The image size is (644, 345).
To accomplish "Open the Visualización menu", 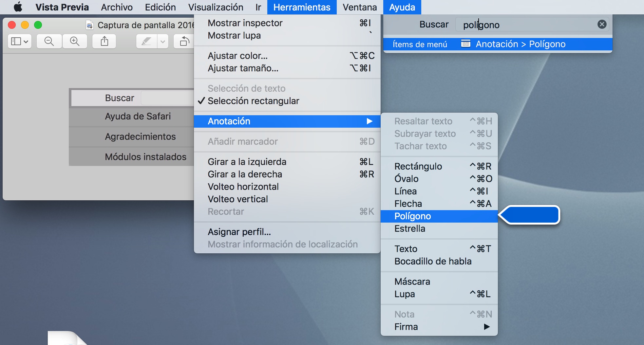I will point(216,7).
